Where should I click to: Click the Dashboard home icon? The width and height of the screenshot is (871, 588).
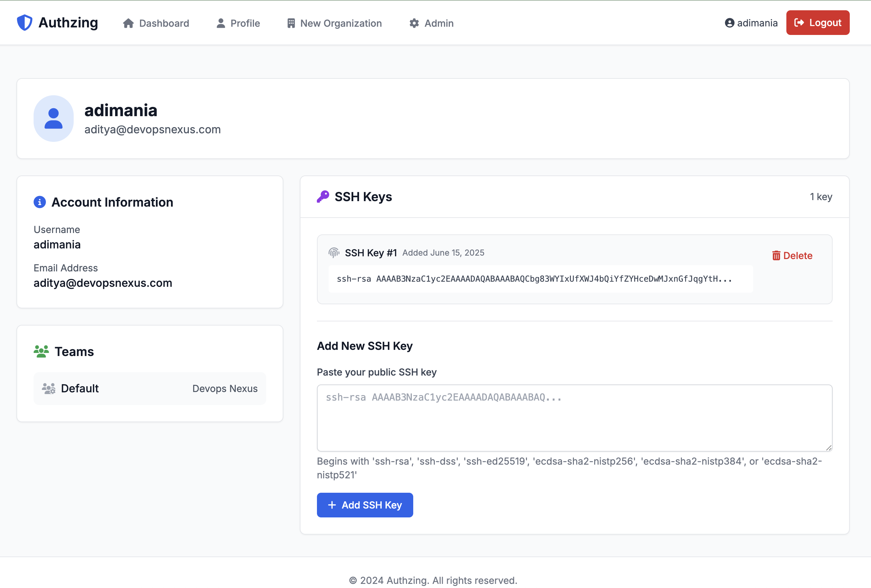tap(128, 23)
